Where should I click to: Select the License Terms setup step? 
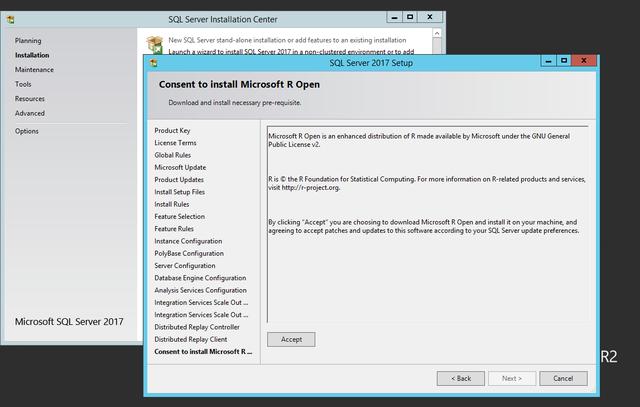tap(175, 143)
